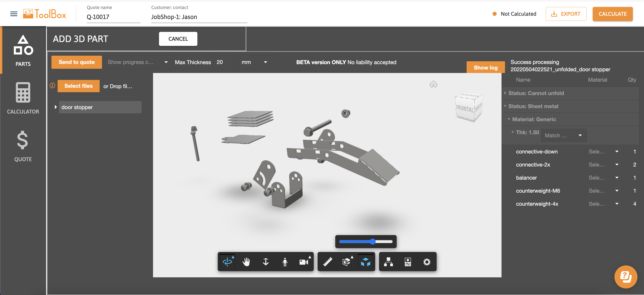This screenshot has height=295, width=644.
Task: Toggle the First person walk tool
Action: coord(285,262)
